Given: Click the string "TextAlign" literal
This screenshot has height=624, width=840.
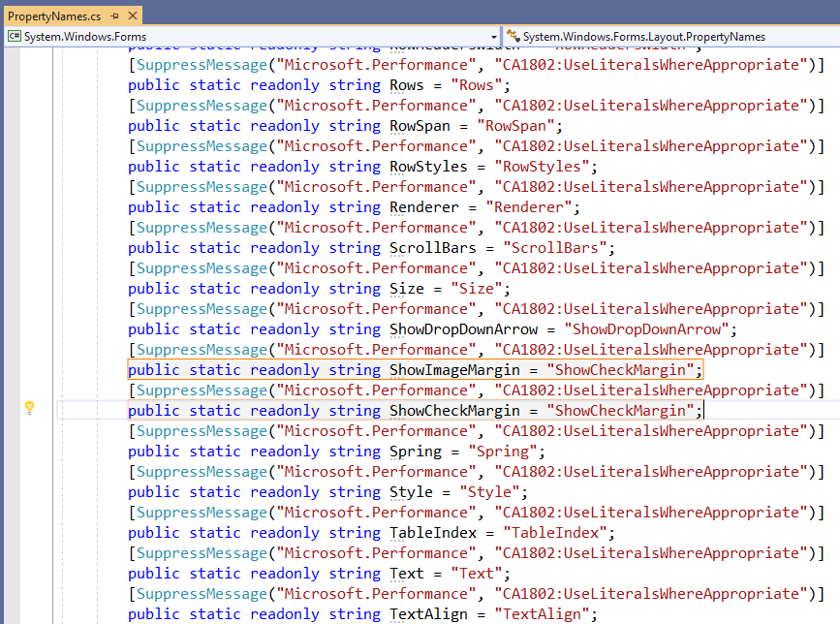Looking at the screenshot, I should point(542,613).
